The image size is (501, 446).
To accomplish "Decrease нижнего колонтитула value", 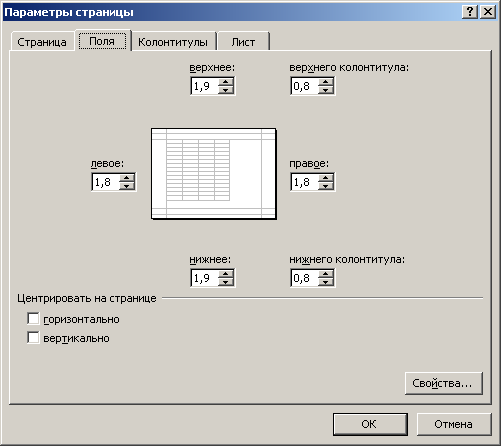I will 326,282.
